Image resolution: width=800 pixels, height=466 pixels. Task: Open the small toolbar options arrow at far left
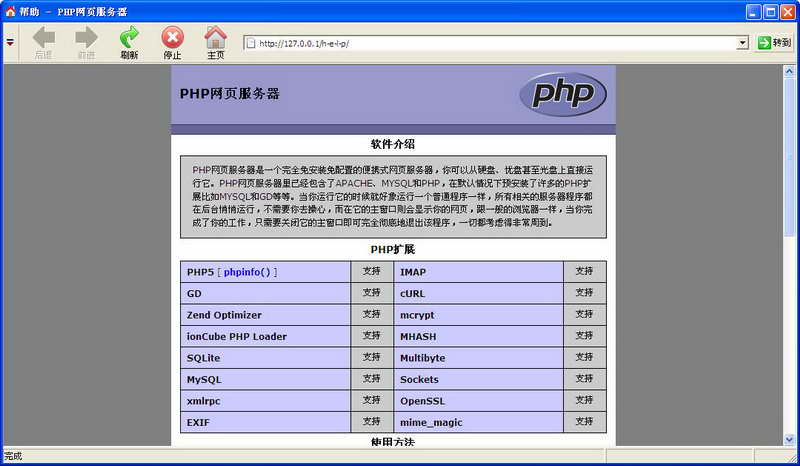point(10,42)
